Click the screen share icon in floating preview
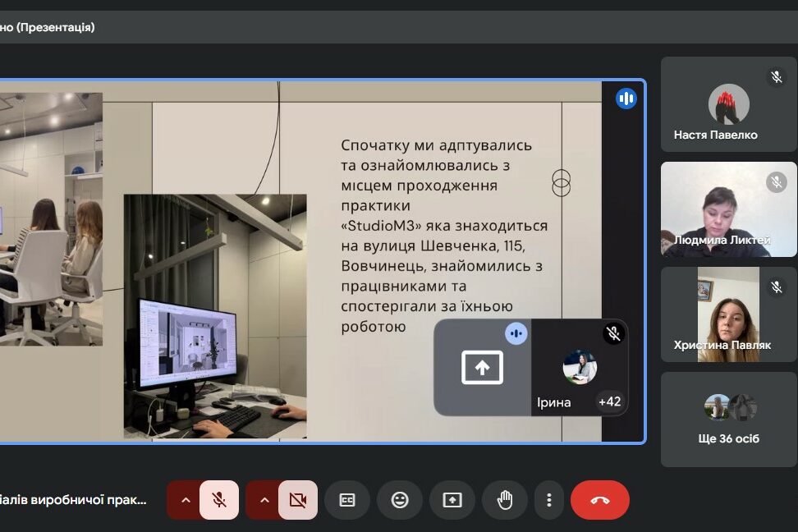Viewport: 798px width, 532px height. [482, 368]
